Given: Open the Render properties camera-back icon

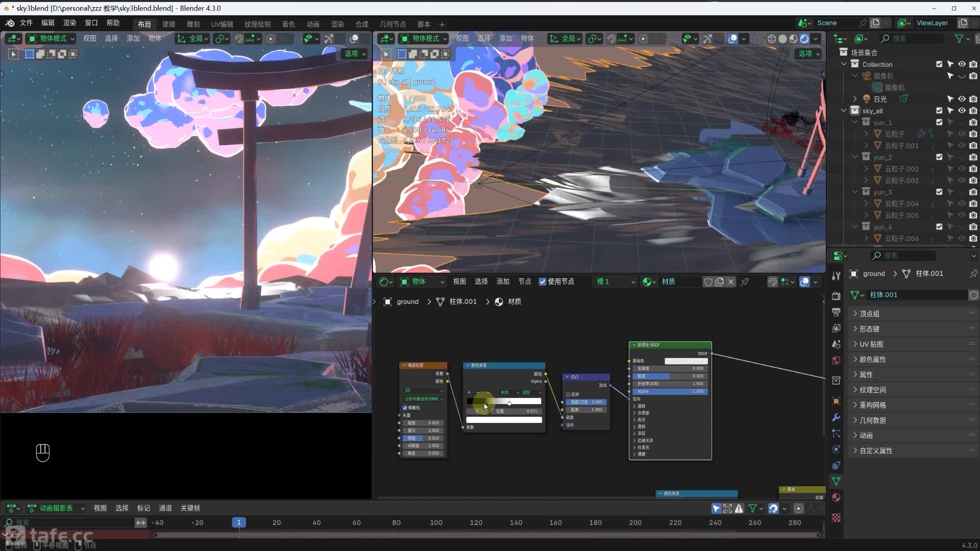Looking at the screenshot, I should click(x=836, y=296).
